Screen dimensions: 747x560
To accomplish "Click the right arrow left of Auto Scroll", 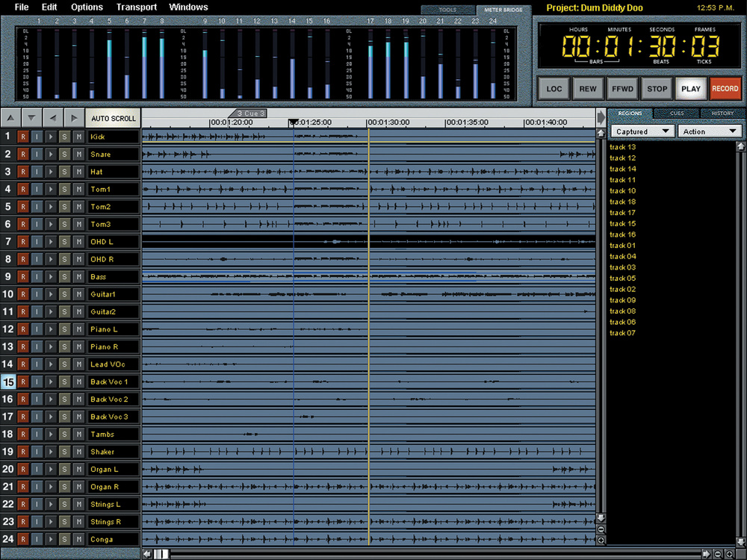I will [74, 118].
